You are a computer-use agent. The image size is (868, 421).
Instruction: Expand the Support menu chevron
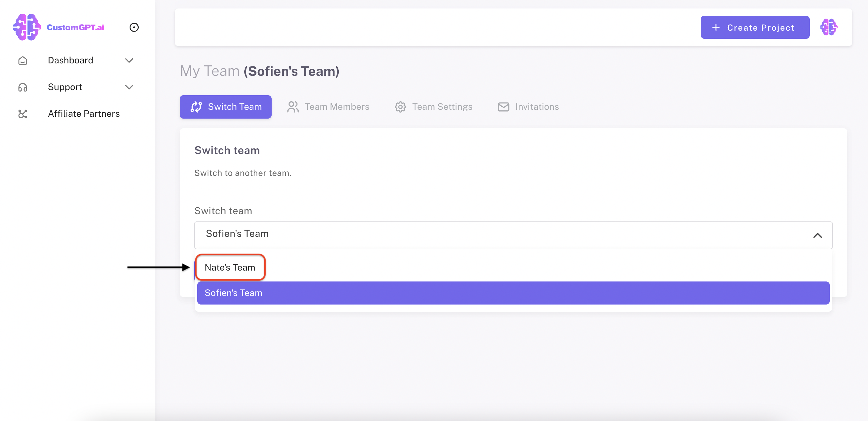tap(129, 87)
